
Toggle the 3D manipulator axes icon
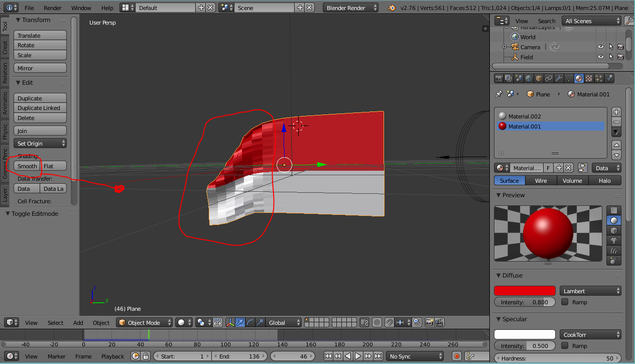click(x=230, y=322)
